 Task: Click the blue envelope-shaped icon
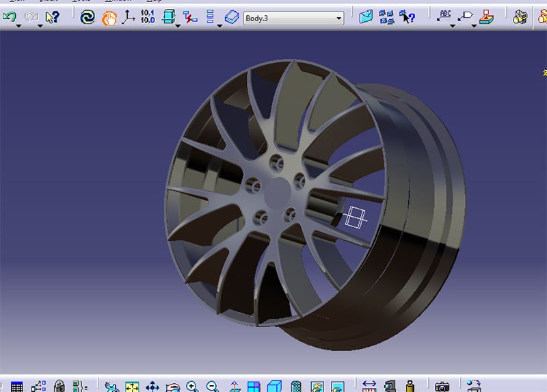pyautogui.click(x=366, y=16)
